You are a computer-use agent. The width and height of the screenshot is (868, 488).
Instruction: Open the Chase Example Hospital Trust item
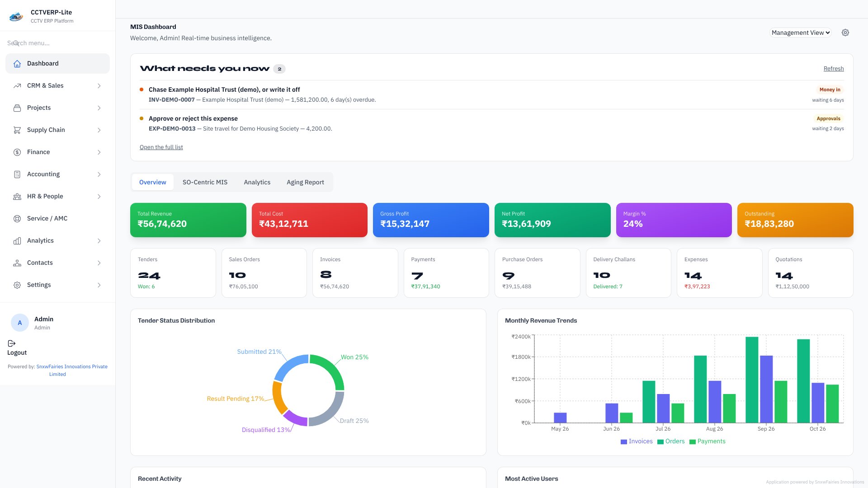[x=492, y=94]
